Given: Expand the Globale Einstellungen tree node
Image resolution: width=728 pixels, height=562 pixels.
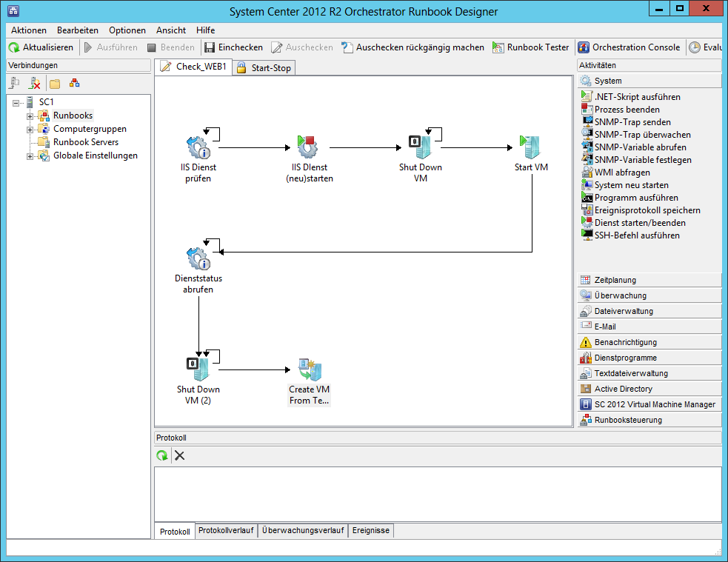Looking at the screenshot, I should (30, 156).
